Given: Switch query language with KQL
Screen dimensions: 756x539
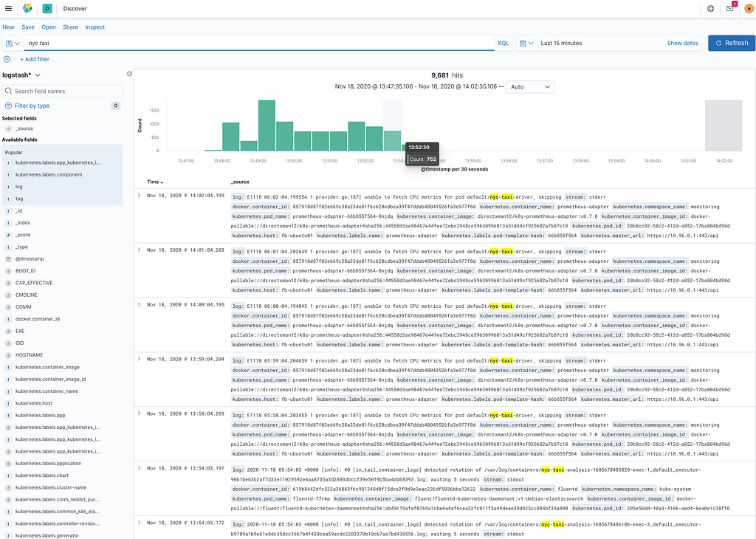Looking at the screenshot, I should [x=503, y=43].
